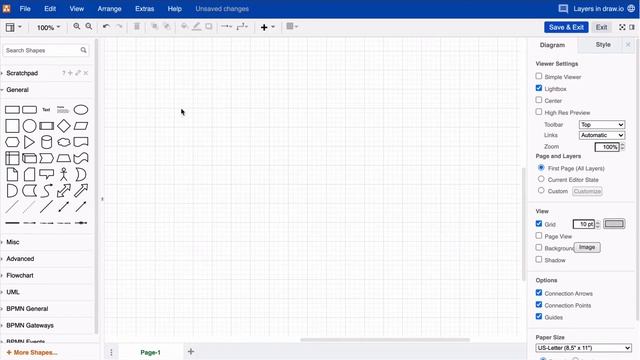
Task: Select the diamond shape in General
Action: [64, 126]
